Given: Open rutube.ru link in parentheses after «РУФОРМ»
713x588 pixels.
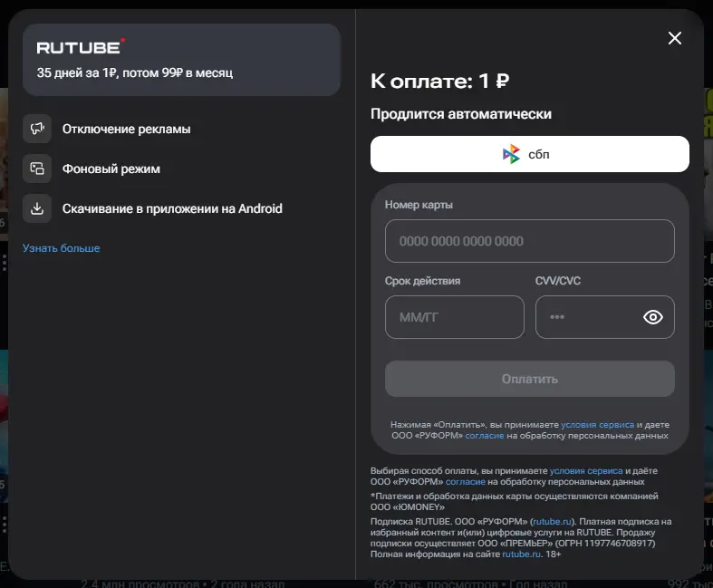Looking at the screenshot, I should click(552, 522).
